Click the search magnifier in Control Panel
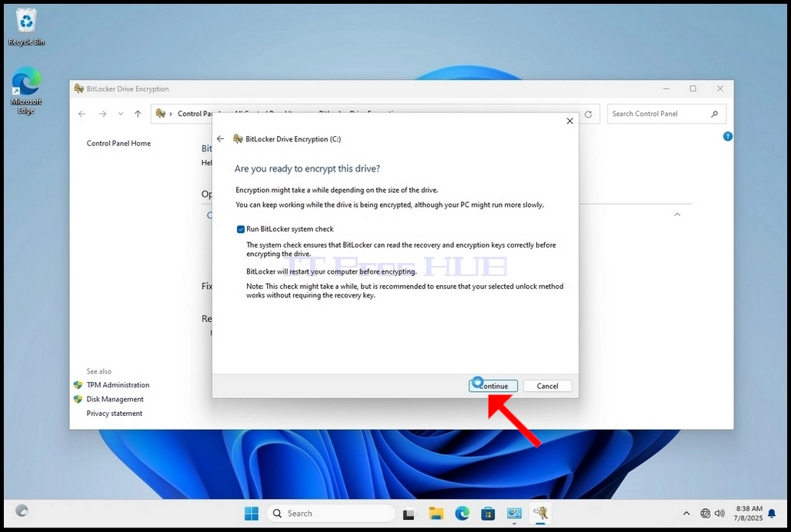Screen dimensions: 791x532 (714, 114)
